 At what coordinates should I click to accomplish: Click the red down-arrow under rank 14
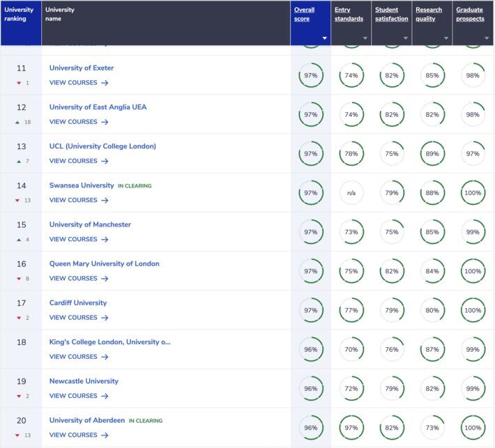(x=19, y=200)
